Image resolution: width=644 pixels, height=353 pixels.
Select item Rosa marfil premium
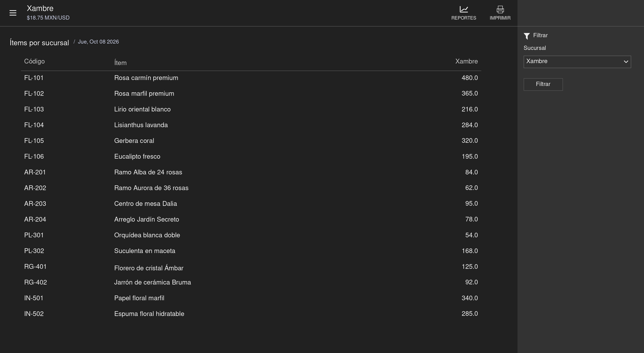(144, 94)
